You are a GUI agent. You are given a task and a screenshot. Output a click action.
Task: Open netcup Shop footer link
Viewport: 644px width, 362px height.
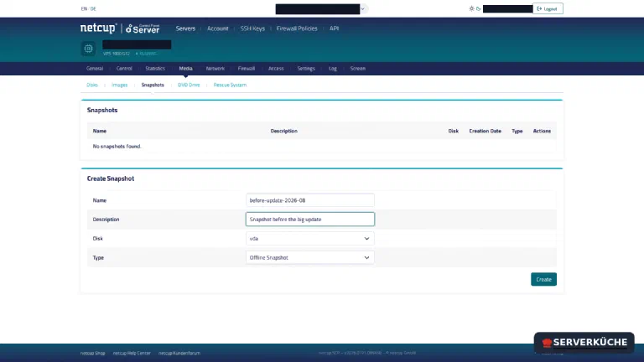(93, 353)
